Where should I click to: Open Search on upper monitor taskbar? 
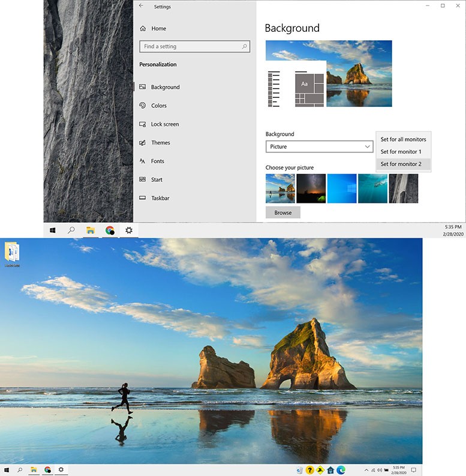pos(71,230)
